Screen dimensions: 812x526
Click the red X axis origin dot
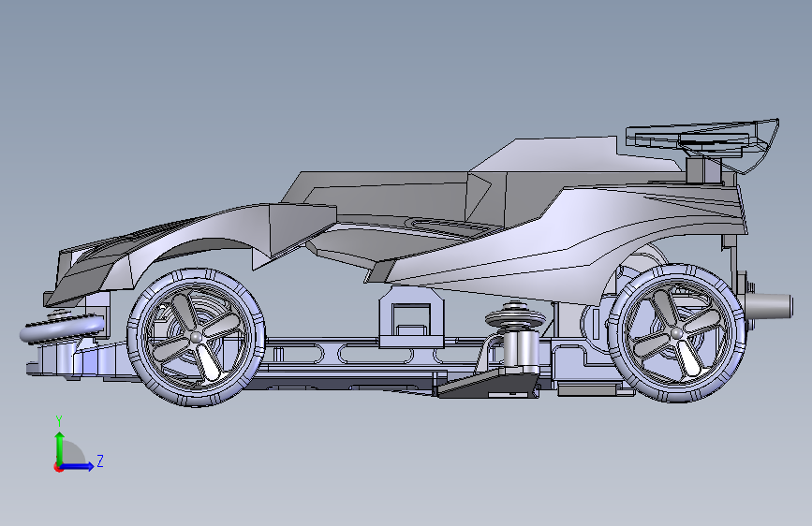click(58, 468)
